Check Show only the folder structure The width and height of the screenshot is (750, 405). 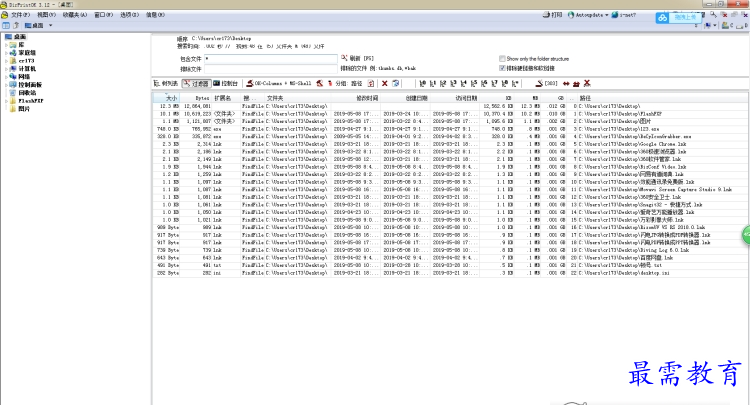coord(502,59)
